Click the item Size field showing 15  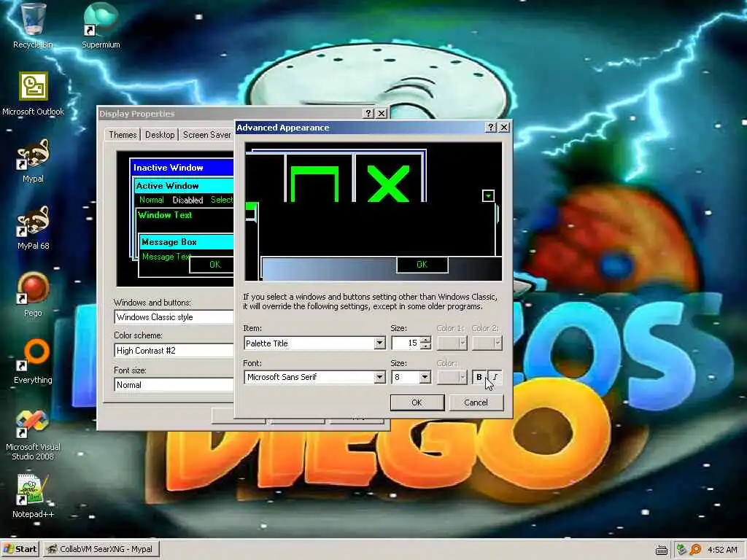tap(406, 343)
